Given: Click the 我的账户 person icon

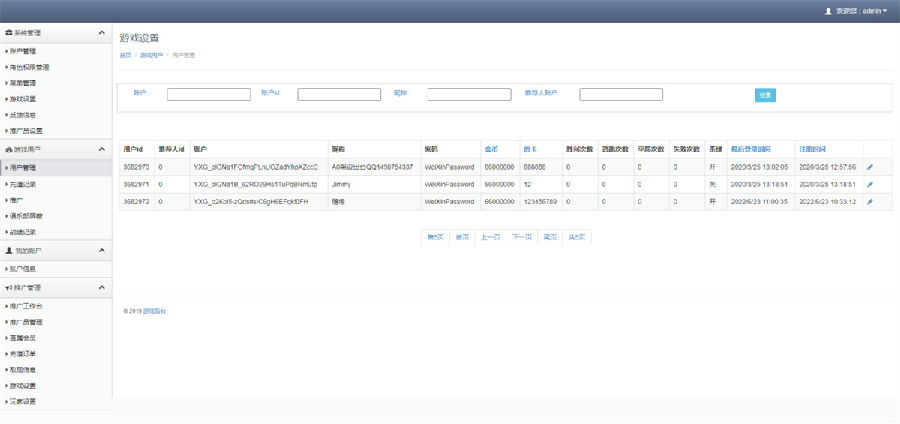Looking at the screenshot, I should pyautogui.click(x=9, y=250).
